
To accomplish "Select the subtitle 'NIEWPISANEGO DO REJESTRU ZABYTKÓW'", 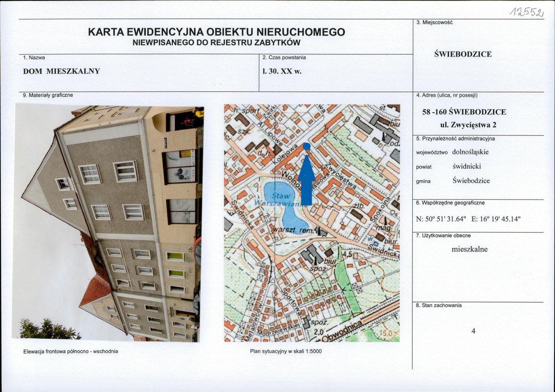I will (216, 43).
